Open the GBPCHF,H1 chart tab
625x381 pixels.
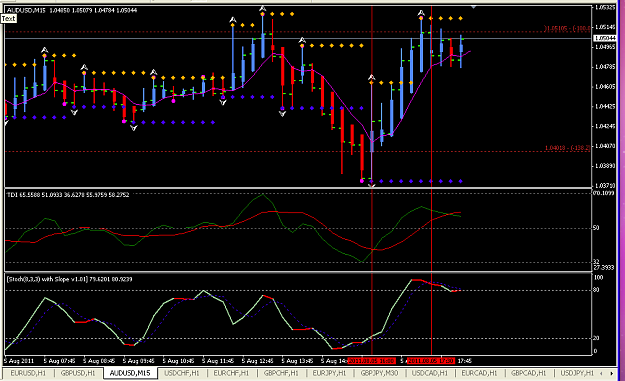tap(281, 373)
